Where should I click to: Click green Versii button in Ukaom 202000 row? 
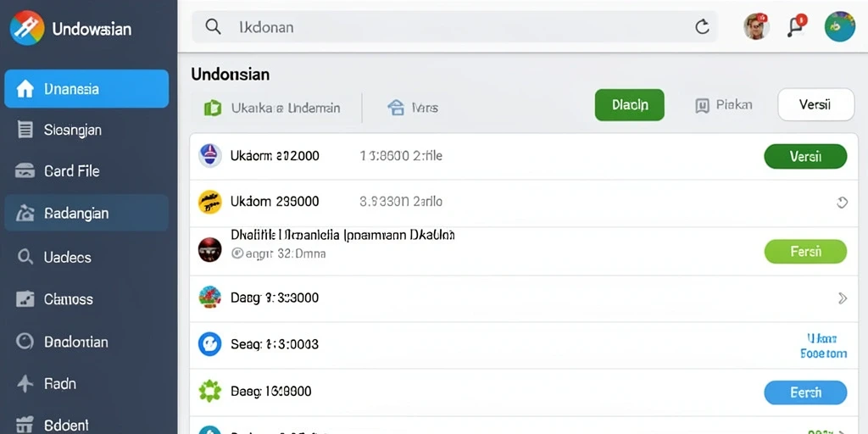[x=805, y=156]
